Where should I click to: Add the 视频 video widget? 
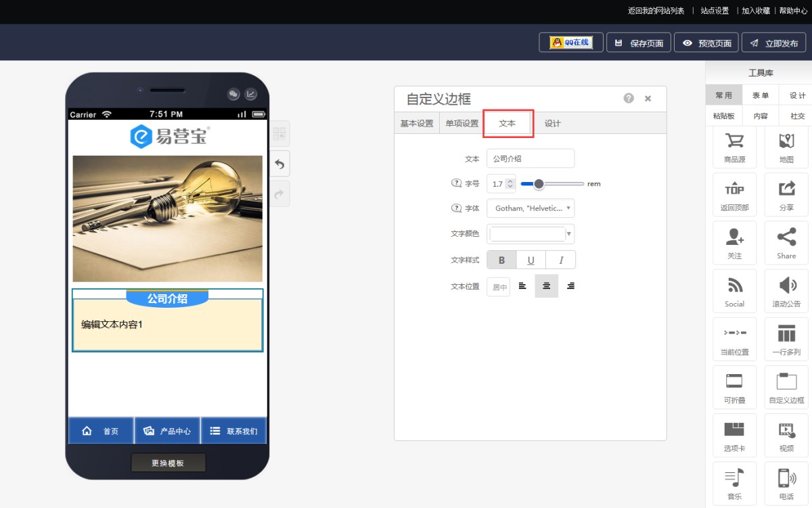pos(786,436)
